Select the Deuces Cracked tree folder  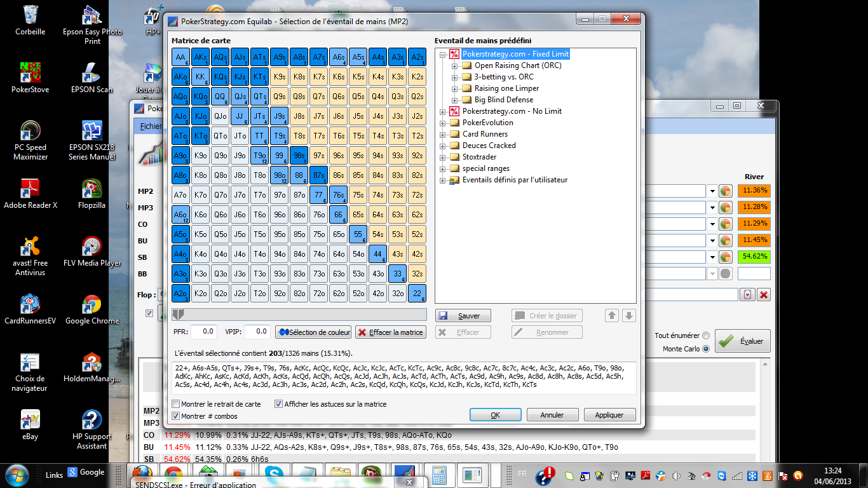489,146
